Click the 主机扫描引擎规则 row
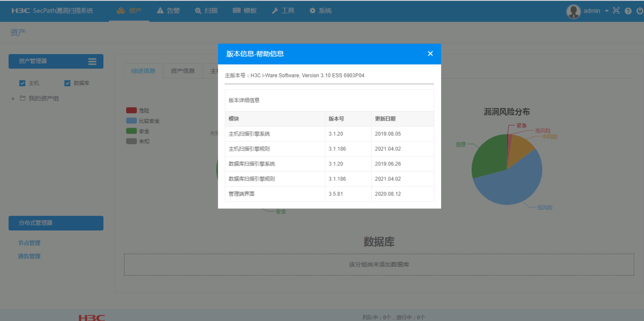This screenshot has height=321, width=644. click(x=329, y=149)
